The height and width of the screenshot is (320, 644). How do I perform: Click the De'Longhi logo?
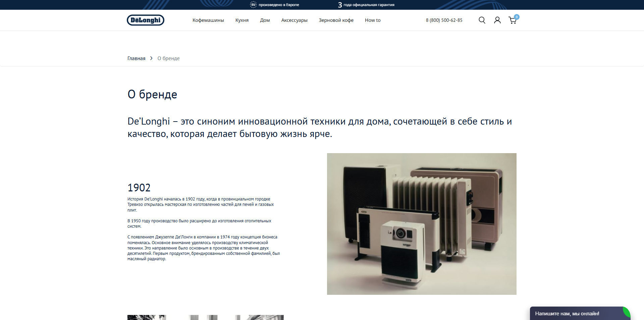(x=145, y=20)
